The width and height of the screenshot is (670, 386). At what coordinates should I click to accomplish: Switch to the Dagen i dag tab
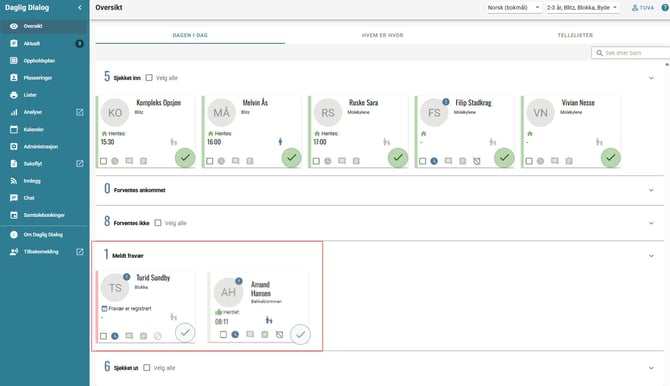190,35
